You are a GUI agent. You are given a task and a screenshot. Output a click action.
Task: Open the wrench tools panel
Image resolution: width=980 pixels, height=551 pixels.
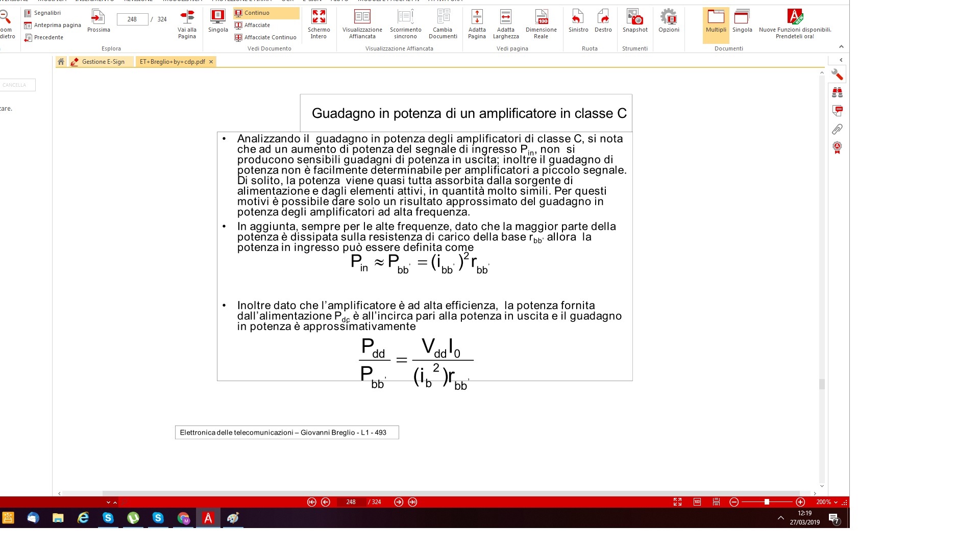(x=837, y=74)
